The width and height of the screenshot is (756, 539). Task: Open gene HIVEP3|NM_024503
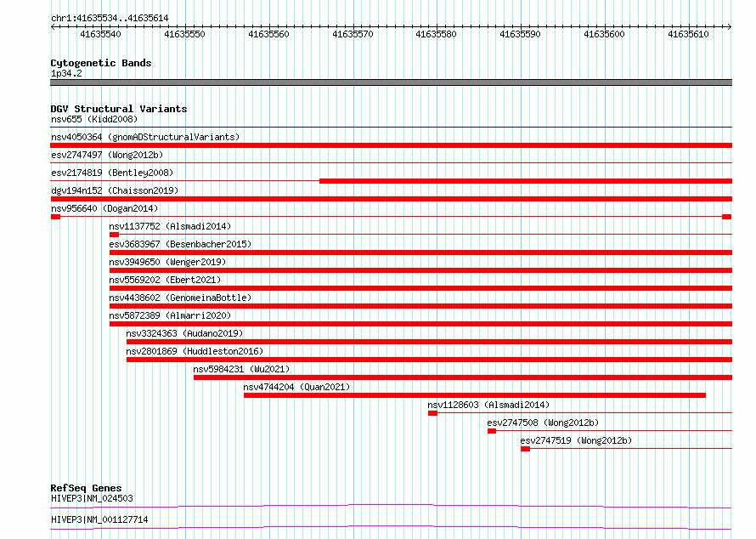click(x=92, y=498)
